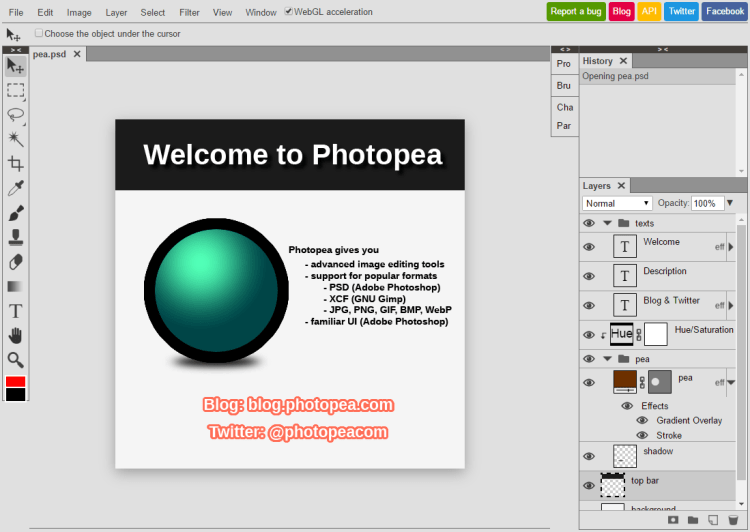Select the Move tool in toolbar
Viewport: 750px width, 532px height.
pyautogui.click(x=15, y=66)
